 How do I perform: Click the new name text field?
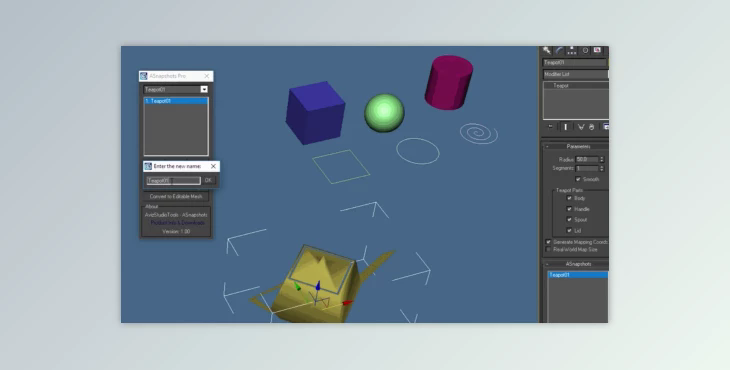click(174, 181)
